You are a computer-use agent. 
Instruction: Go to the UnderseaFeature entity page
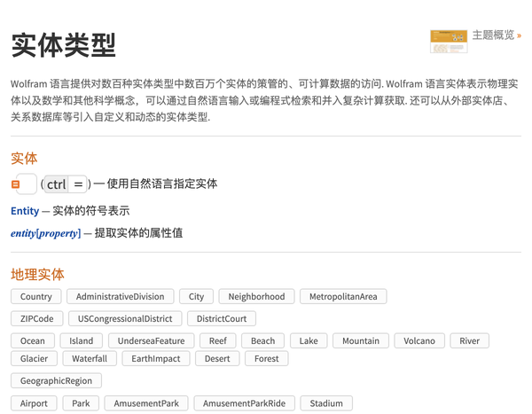[152, 340]
